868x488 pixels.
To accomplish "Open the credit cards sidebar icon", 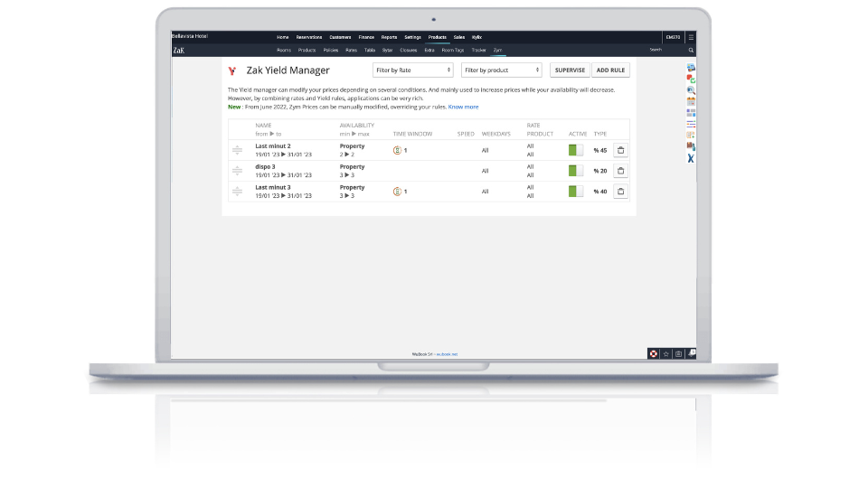I will tap(691, 68).
